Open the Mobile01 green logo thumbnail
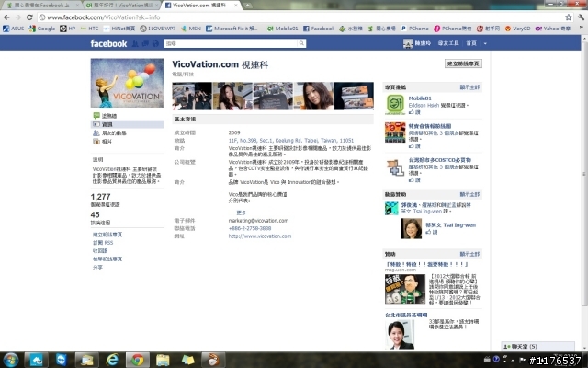588x368 pixels. (x=395, y=104)
